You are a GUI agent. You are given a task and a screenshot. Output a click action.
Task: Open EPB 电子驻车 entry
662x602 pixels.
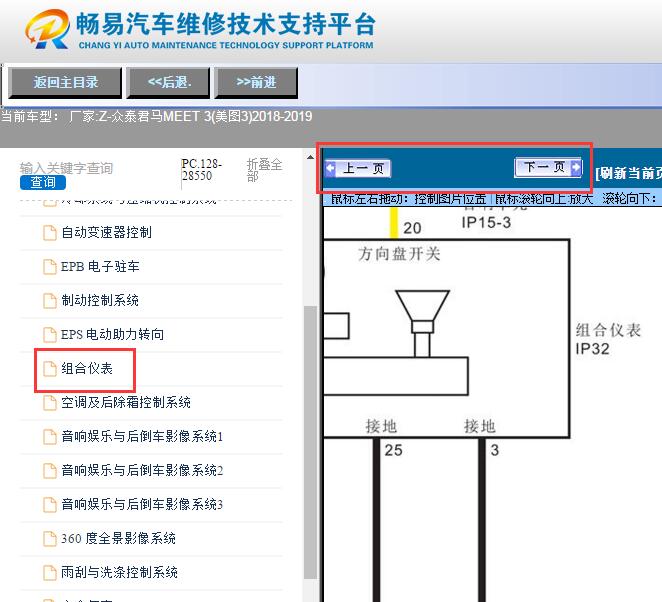(100, 266)
